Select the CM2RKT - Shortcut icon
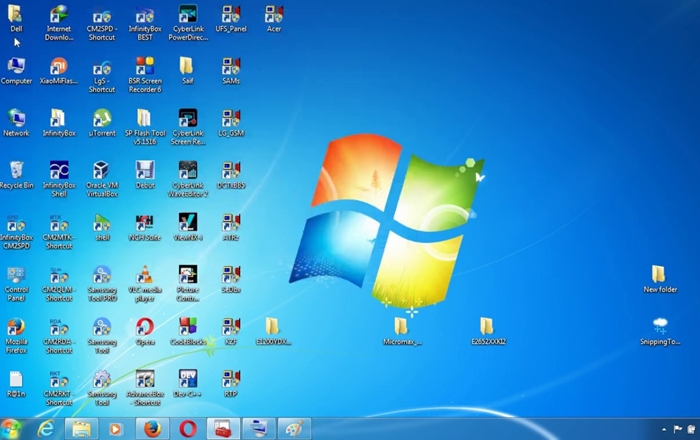 [x=58, y=389]
